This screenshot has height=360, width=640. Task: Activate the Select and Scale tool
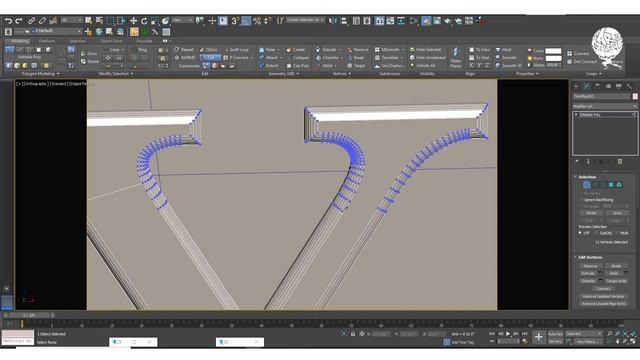[x=155, y=20]
